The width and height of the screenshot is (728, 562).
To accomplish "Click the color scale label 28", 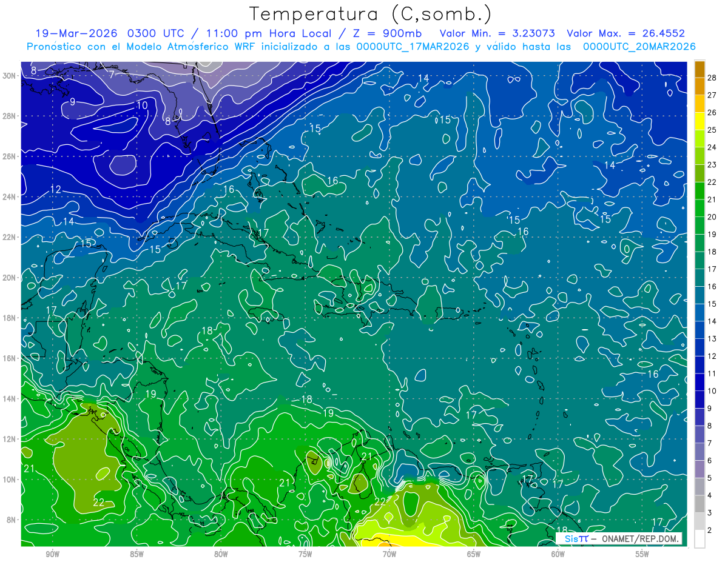I will point(712,78).
